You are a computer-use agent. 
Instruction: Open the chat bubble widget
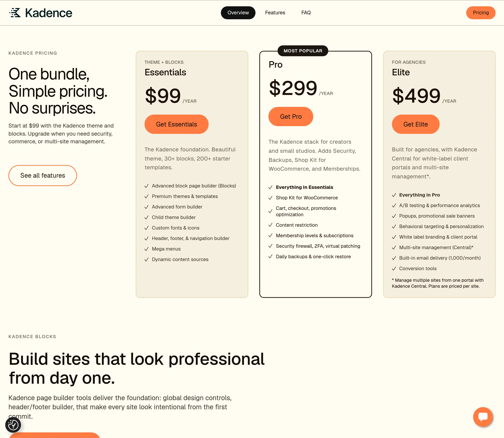(483, 417)
